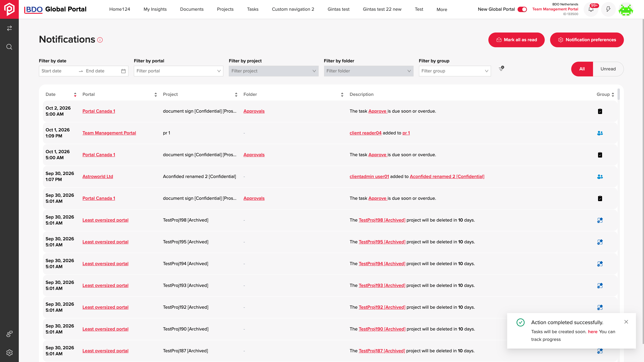Viewport: 644px width, 362px height.
Task: Open the Filter group dropdown
Action: coord(455,71)
